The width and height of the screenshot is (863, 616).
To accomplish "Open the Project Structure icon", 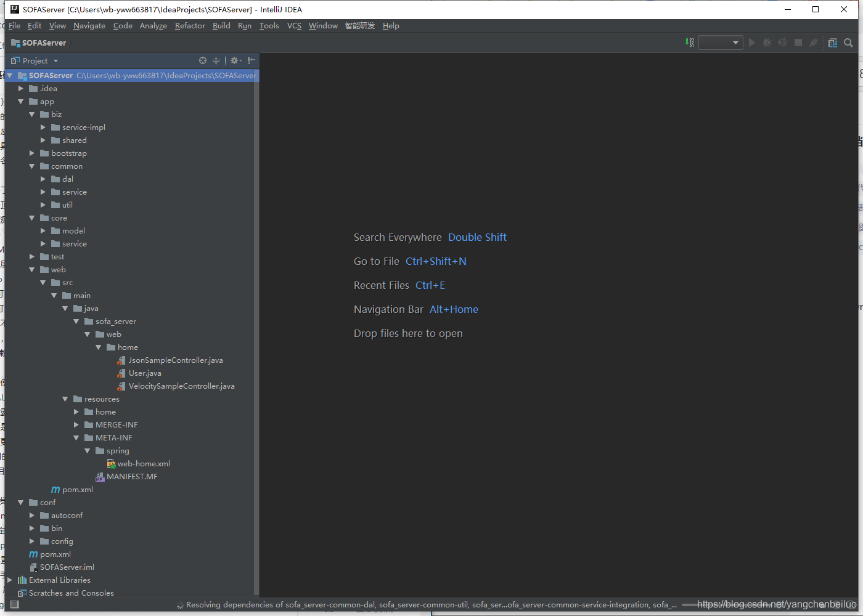I will [x=833, y=43].
